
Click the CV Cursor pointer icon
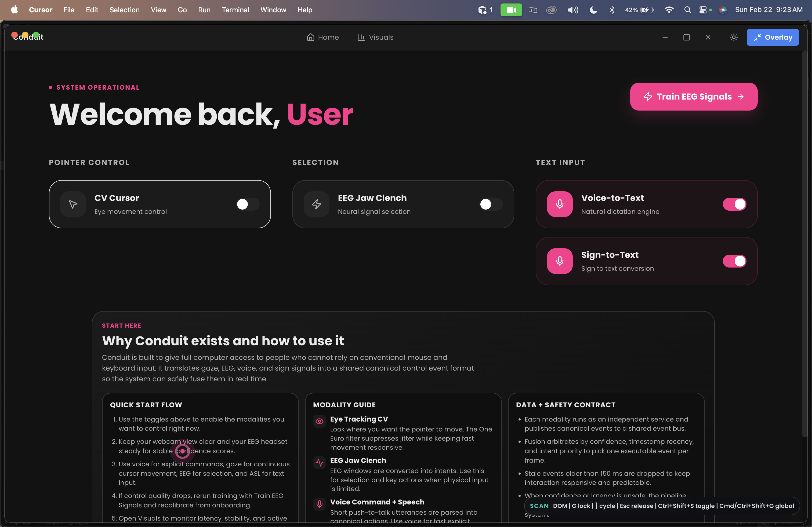73,204
